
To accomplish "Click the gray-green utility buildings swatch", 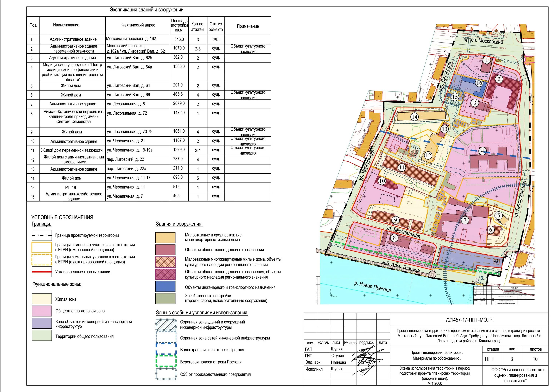I will coord(165,298).
